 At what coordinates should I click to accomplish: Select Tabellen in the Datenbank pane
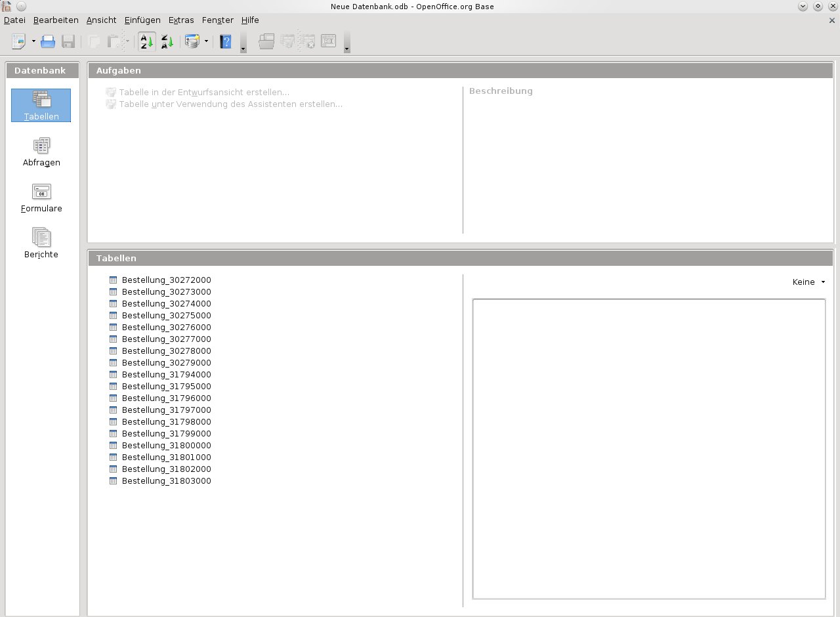41,106
